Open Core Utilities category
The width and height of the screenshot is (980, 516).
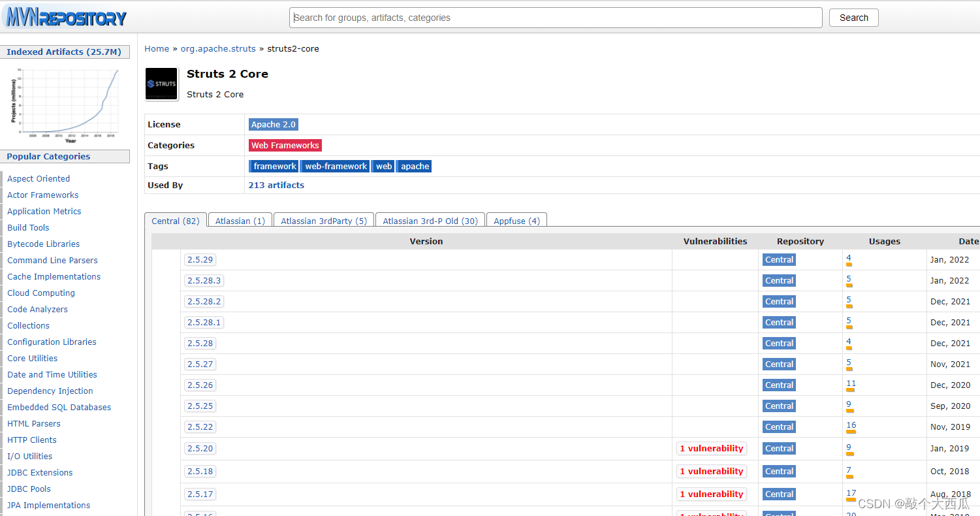tap(32, 358)
